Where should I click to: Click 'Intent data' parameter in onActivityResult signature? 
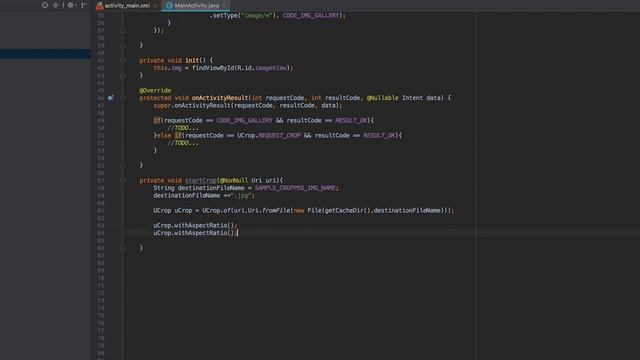pos(422,98)
